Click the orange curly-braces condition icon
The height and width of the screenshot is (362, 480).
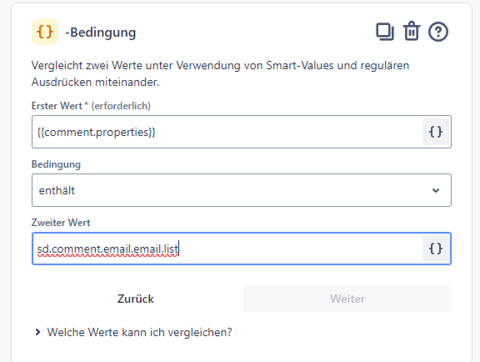(x=45, y=32)
